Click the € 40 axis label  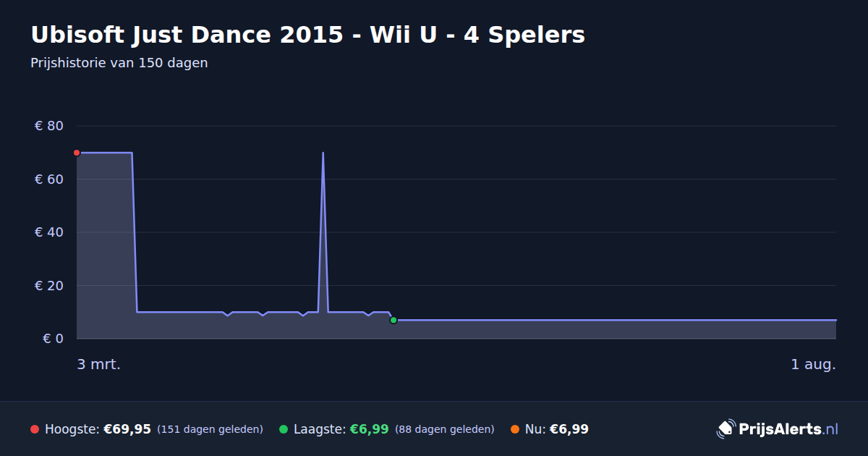pyautogui.click(x=49, y=232)
